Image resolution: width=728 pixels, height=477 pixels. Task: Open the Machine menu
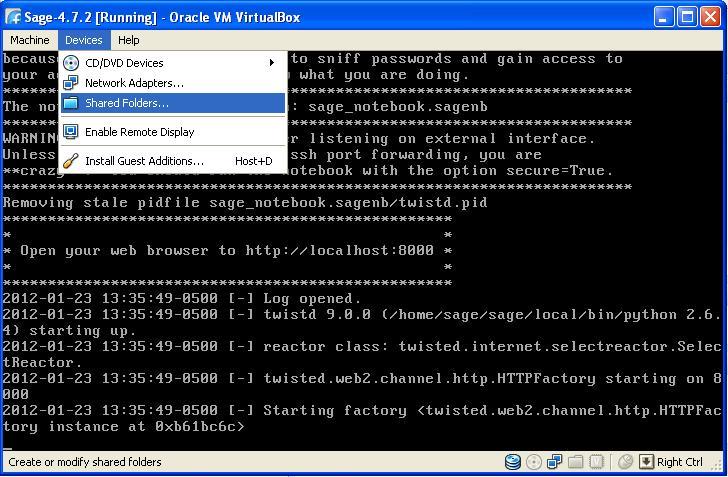29,40
